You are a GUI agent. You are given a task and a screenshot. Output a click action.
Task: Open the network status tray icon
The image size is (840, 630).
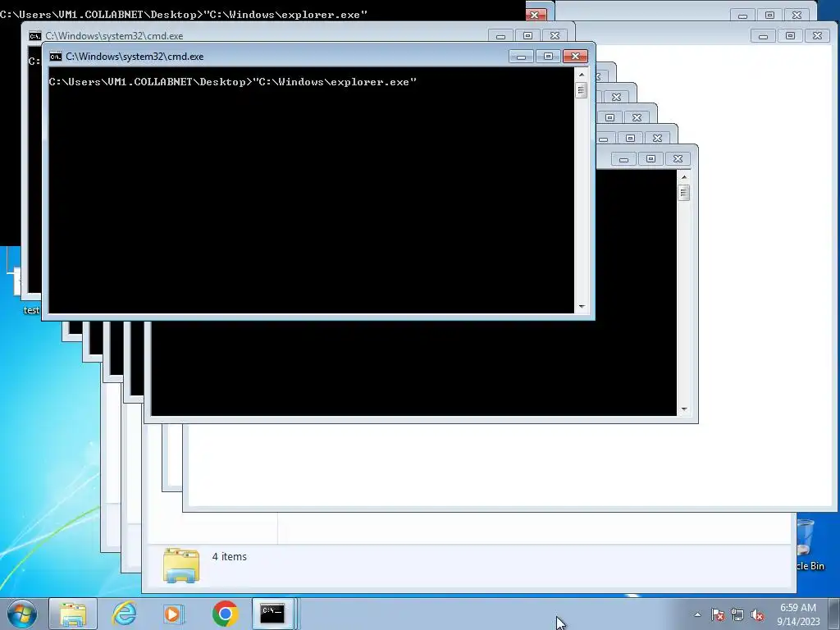(737, 615)
